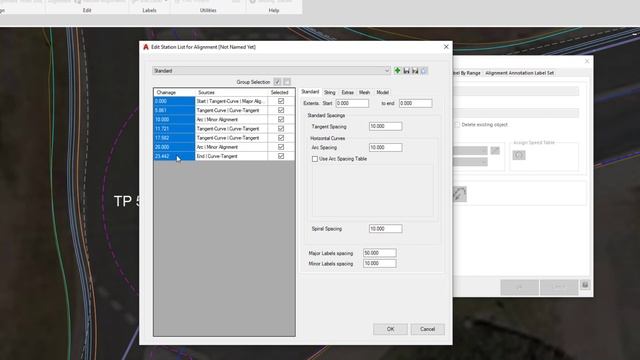Image resolution: width=640 pixels, height=360 pixels.
Task: Click the Chainage column header
Action: point(174,92)
